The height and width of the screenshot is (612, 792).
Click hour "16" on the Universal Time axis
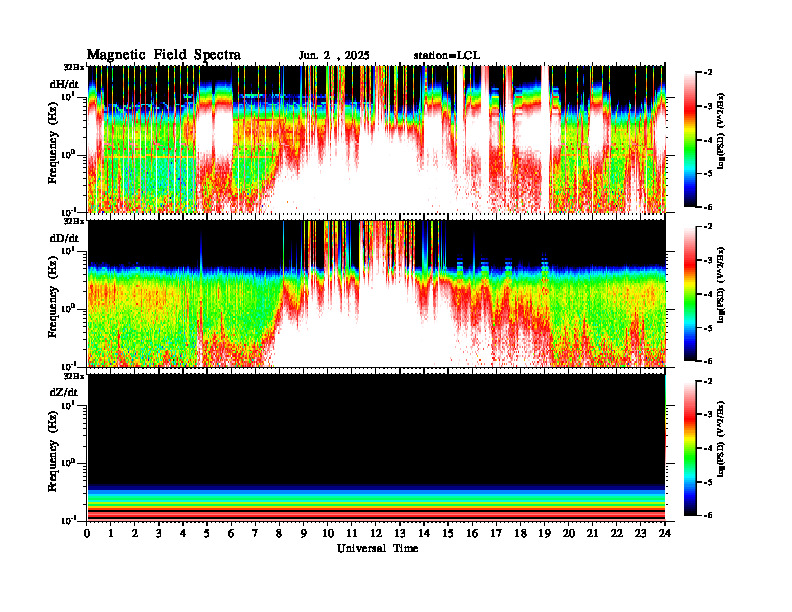(472, 534)
